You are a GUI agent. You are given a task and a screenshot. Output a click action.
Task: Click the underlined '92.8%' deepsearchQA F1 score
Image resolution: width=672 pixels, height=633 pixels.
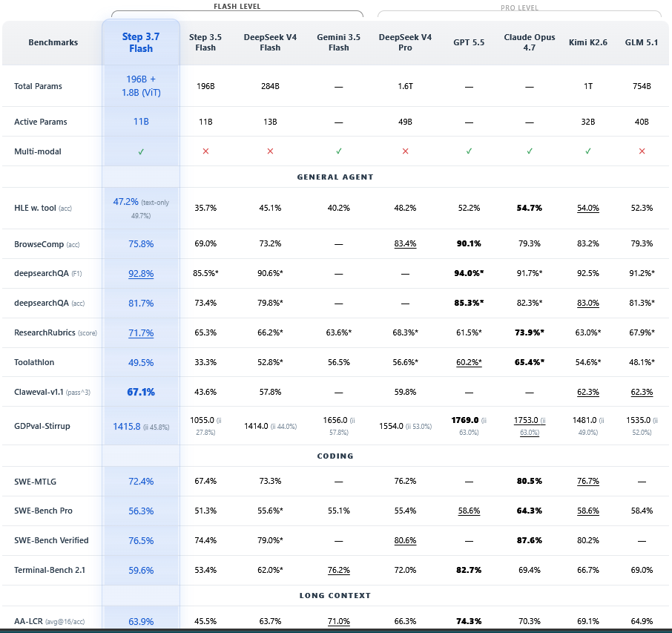click(141, 274)
